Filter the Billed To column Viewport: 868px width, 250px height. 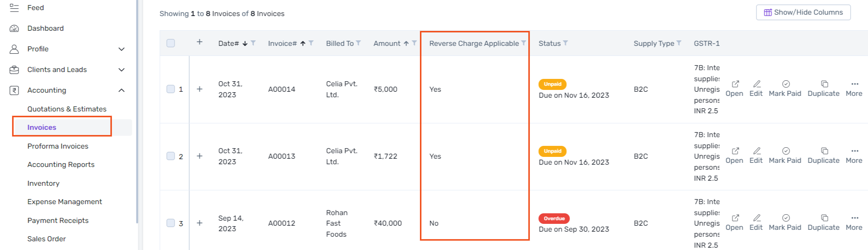click(358, 43)
